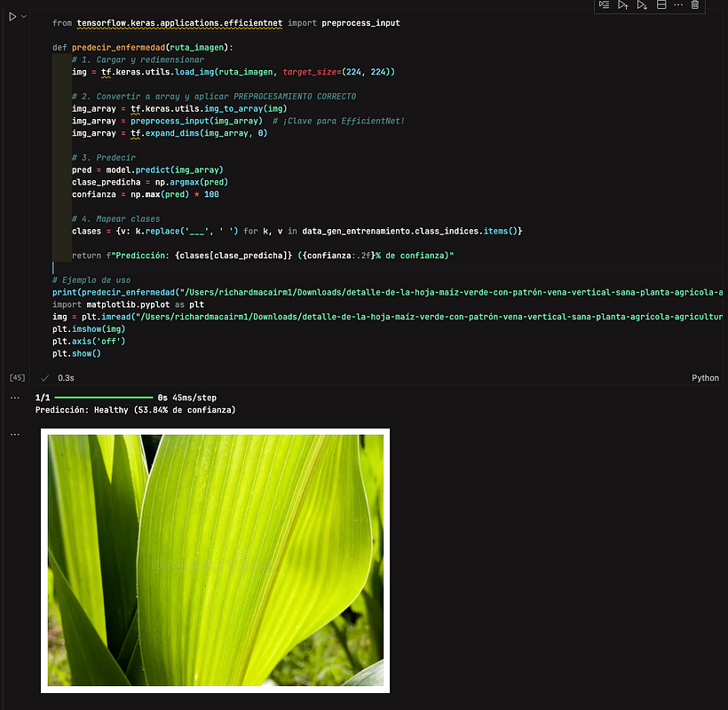Screen dimensions: 728x710
Task: Open the run-cell options chevron
Action: [24, 17]
